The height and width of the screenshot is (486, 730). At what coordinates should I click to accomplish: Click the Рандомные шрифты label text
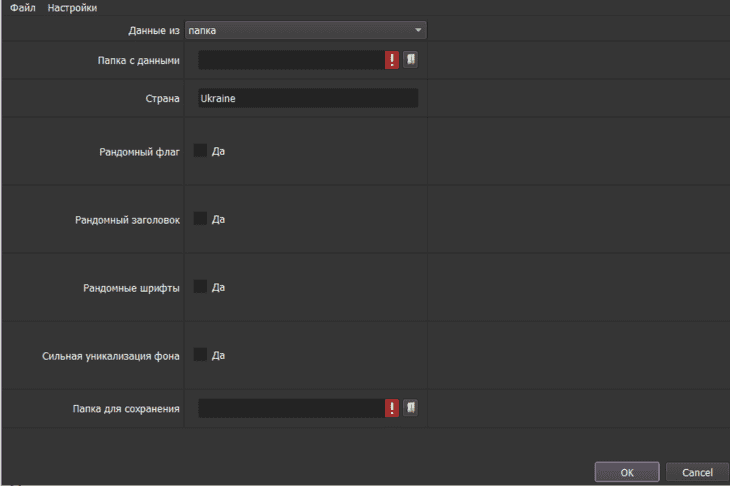click(131, 288)
